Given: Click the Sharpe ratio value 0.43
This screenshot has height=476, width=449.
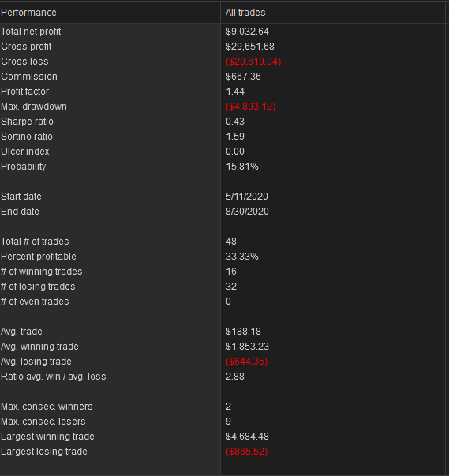Looking at the screenshot, I should click(235, 122).
